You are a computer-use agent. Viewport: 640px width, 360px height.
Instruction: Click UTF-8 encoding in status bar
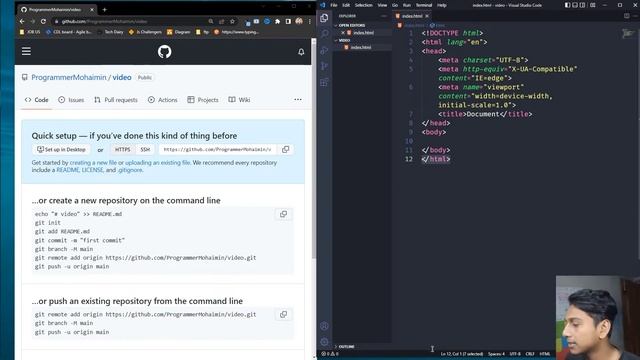[515, 354]
